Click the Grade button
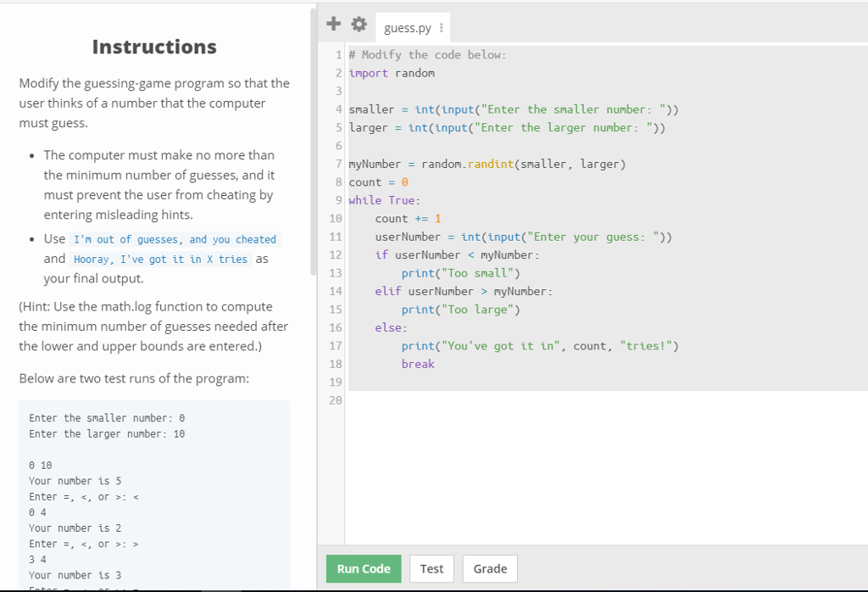This screenshot has width=868, height=592. pyautogui.click(x=490, y=569)
